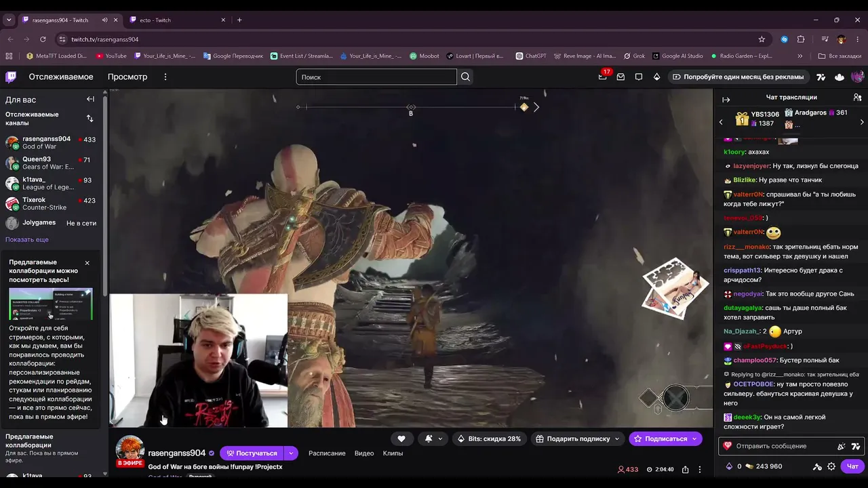This screenshot has height=488, width=868.
Task: Open the Twitch messages mailbox icon
Action: [x=620, y=77]
